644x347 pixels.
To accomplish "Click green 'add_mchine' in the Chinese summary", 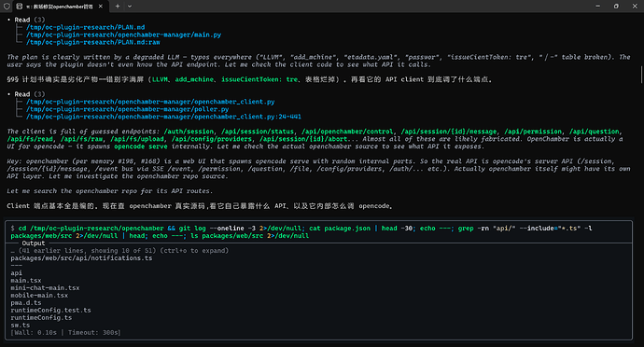I will pos(194,79).
